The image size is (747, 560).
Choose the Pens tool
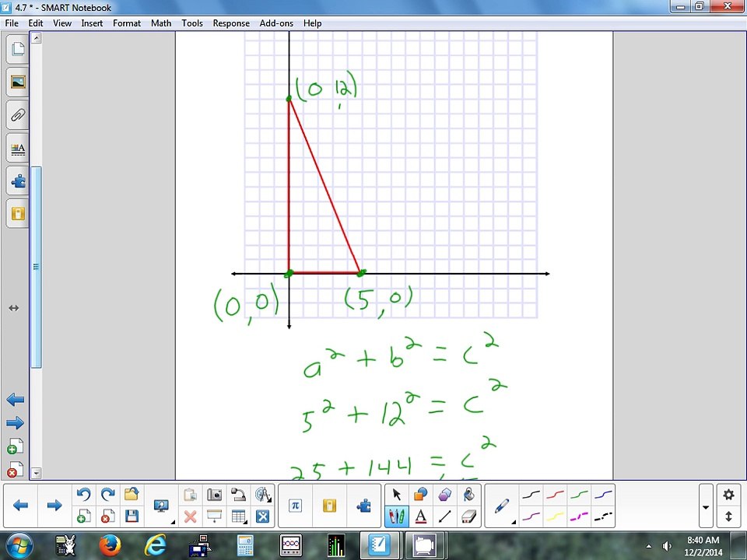coord(396,516)
